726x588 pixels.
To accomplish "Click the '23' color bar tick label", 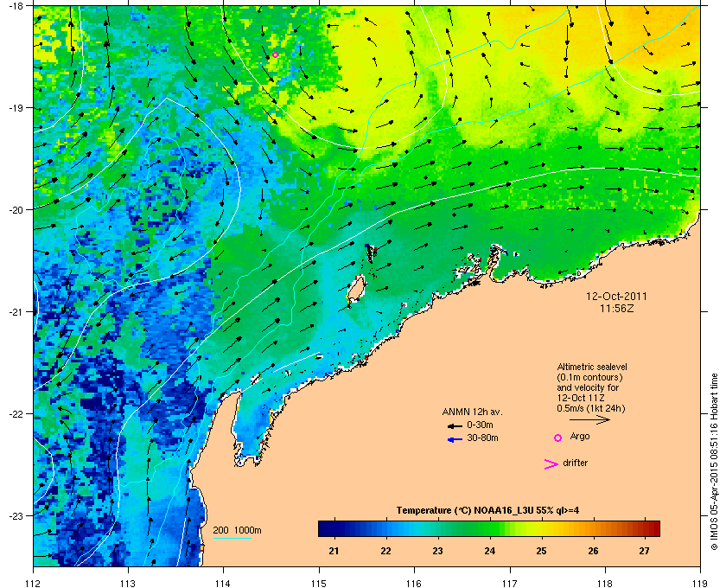I will (x=437, y=551).
